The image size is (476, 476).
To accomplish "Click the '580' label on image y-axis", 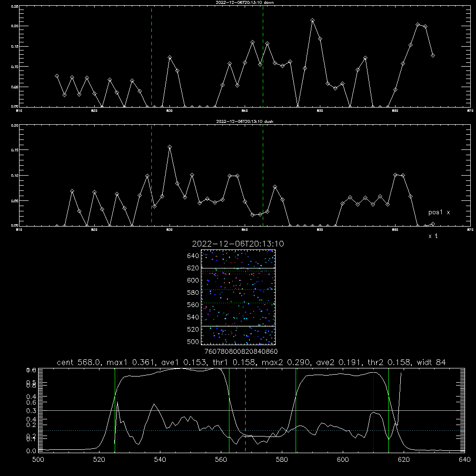I will (193, 293).
